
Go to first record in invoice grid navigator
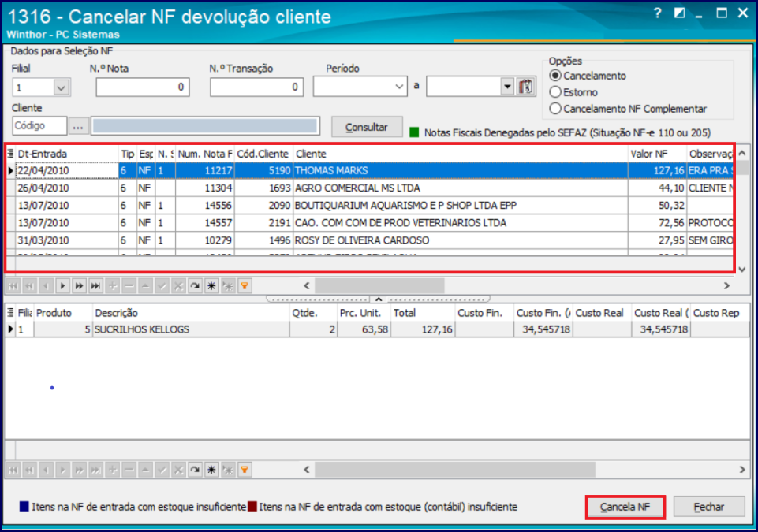click(x=13, y=286)
